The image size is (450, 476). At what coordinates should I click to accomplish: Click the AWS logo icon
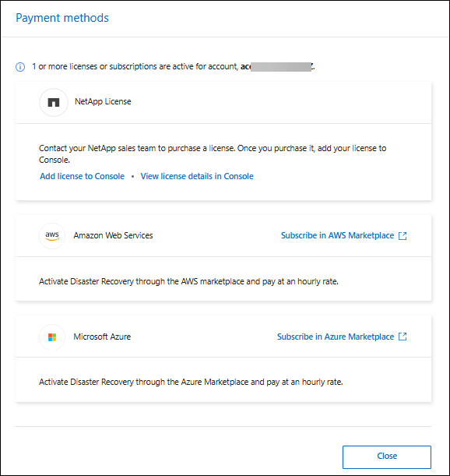click(x=52, y=236)
